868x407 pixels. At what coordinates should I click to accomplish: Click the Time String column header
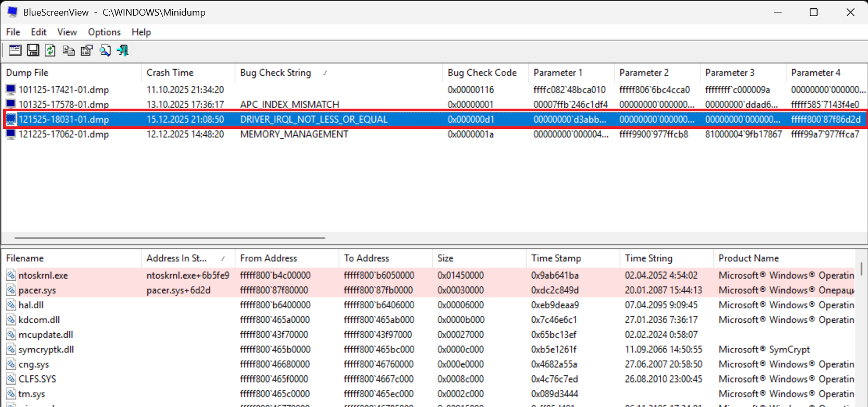click(667, 258)
